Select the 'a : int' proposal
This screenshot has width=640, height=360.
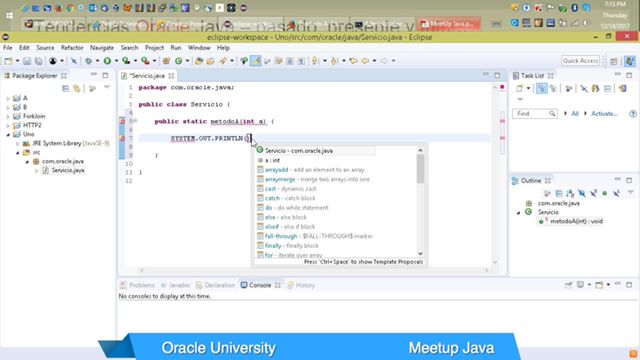point(272,160)
